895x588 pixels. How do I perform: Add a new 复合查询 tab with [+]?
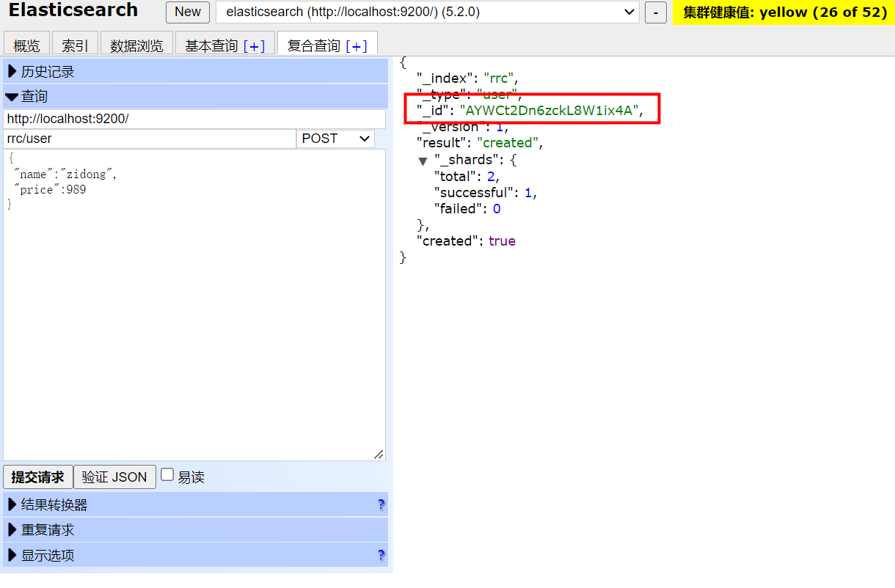(x=357, y=46)
